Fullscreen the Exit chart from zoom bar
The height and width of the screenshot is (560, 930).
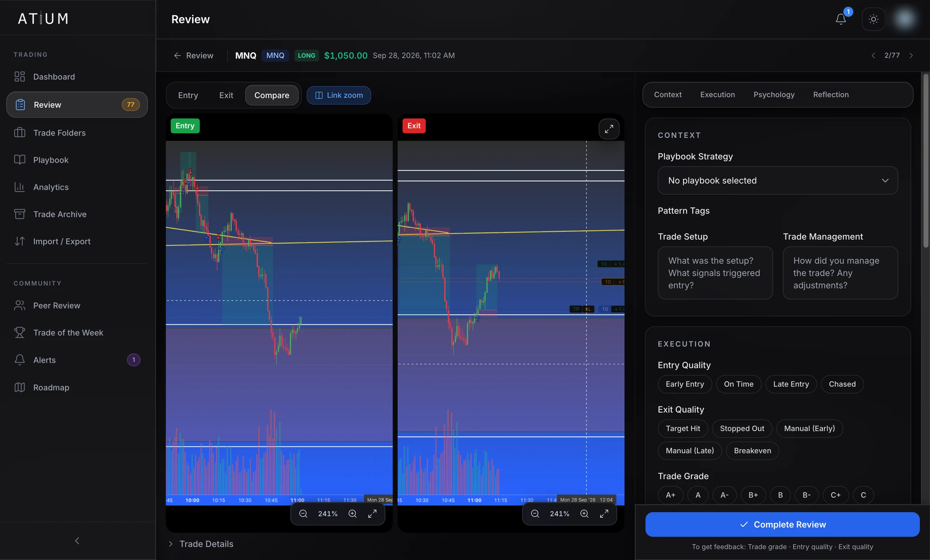[604, 513]
